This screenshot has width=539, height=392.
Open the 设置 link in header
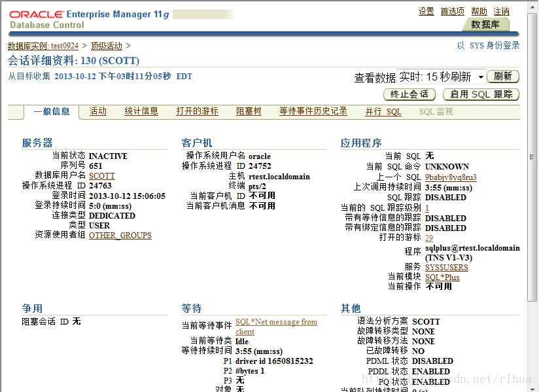(x=426, y=11)
